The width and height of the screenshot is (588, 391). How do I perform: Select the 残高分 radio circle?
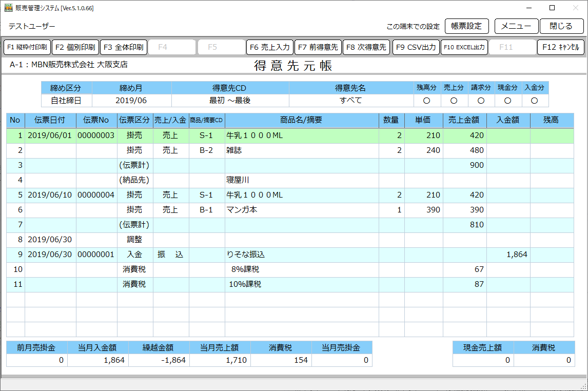(x=426, y=101)
